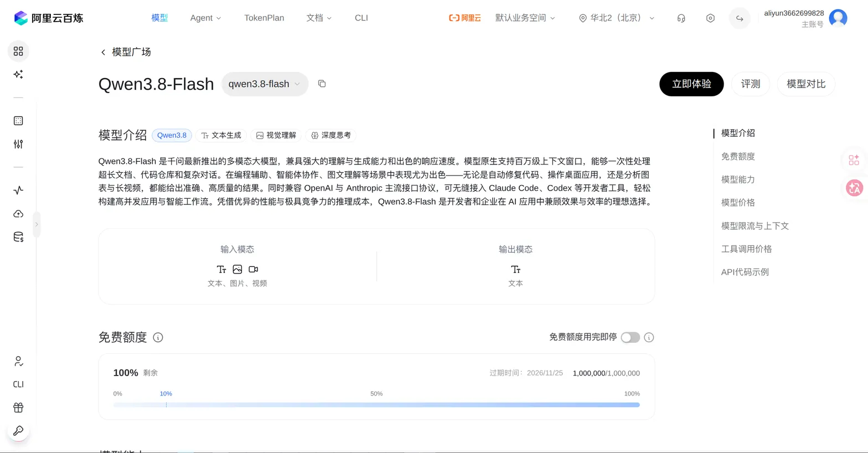Click the 模型对比 button
The height and width of the screenshot is (453, 868).
coord(806,84)
